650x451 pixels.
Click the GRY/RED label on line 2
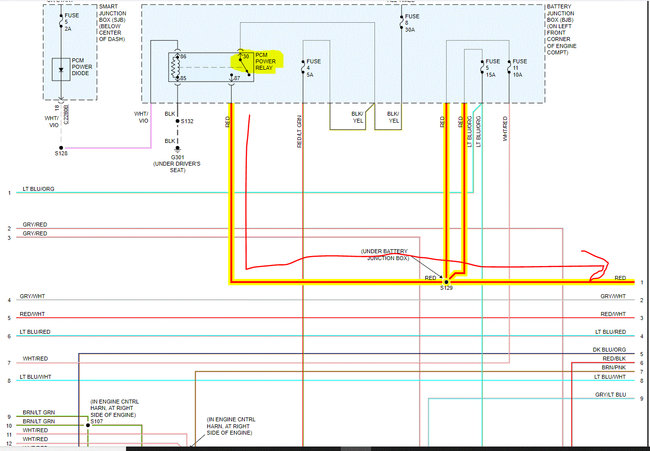(35, 225)
